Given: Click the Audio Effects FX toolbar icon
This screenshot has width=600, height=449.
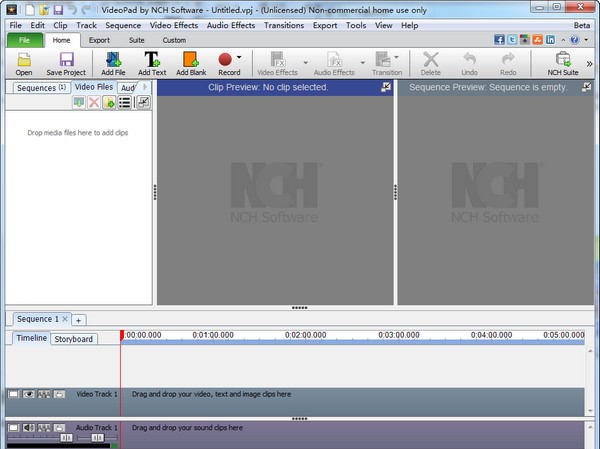Looking at the screenshot, I should [x=334, y=60].
